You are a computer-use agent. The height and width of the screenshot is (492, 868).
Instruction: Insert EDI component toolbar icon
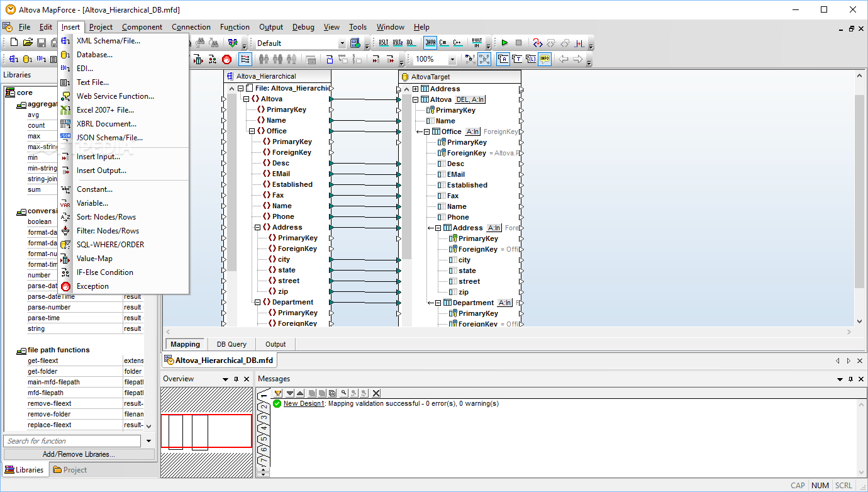point(41,59)
